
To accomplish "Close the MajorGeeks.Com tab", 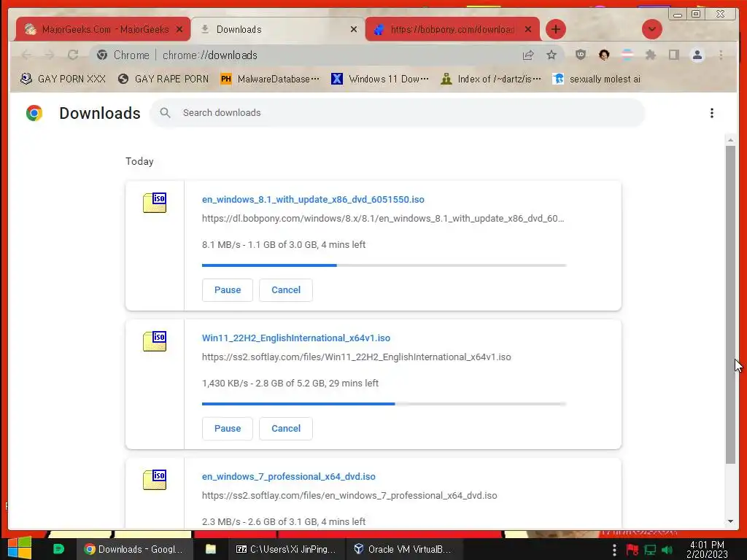I will click(179, 29).
